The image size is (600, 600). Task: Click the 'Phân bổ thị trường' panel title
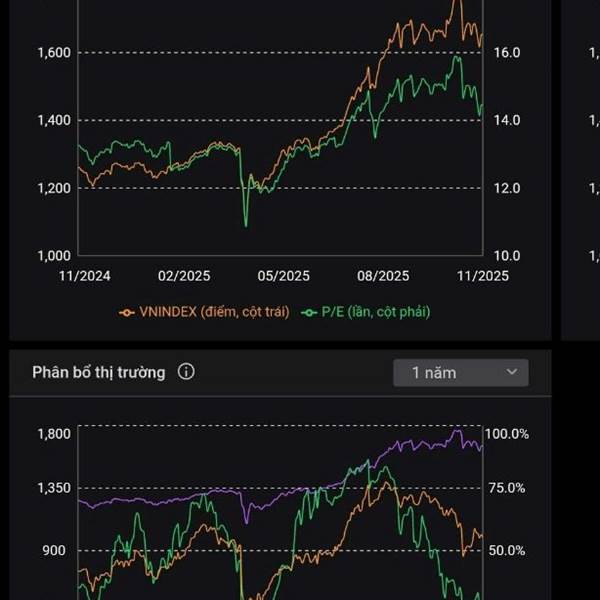click(98, 372)
